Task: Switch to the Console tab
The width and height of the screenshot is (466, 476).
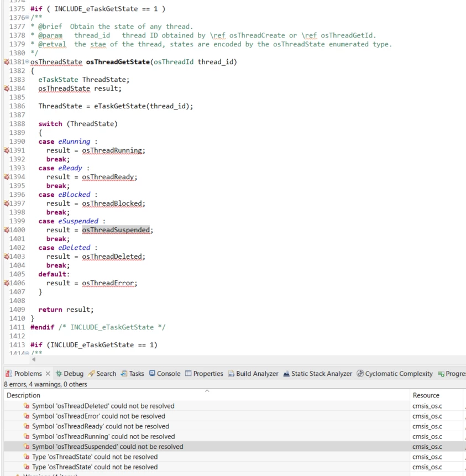Action: (x=165, y=374)
